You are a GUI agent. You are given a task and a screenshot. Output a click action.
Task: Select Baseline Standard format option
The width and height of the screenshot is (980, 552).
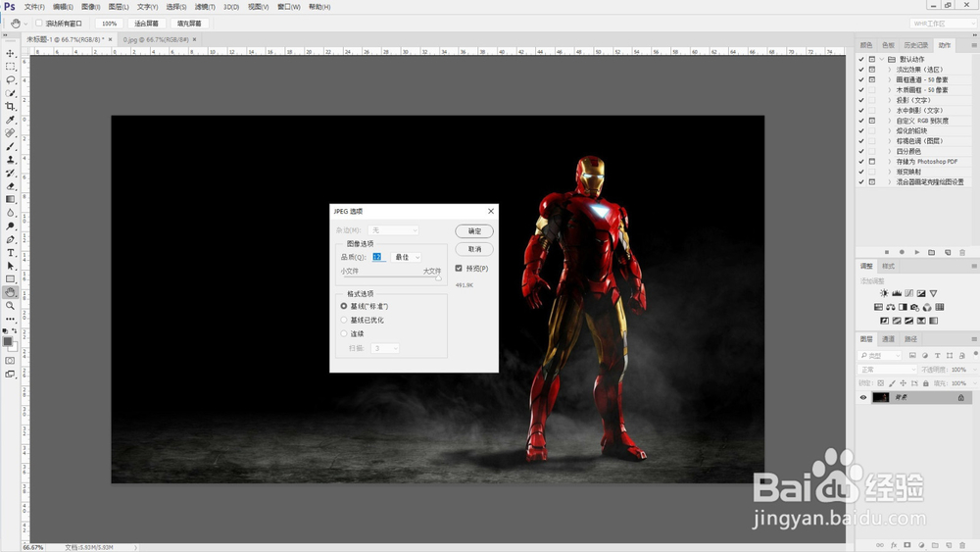click(344, 306)
